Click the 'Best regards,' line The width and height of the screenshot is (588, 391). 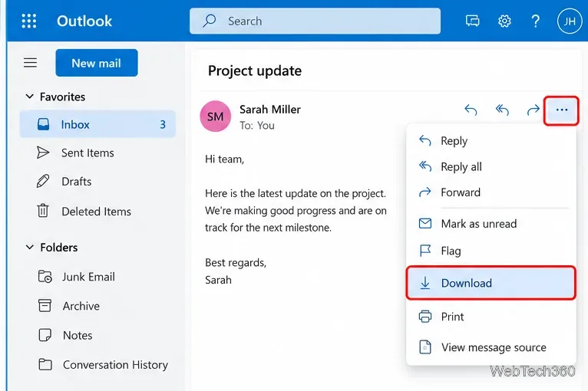(236, 262)
